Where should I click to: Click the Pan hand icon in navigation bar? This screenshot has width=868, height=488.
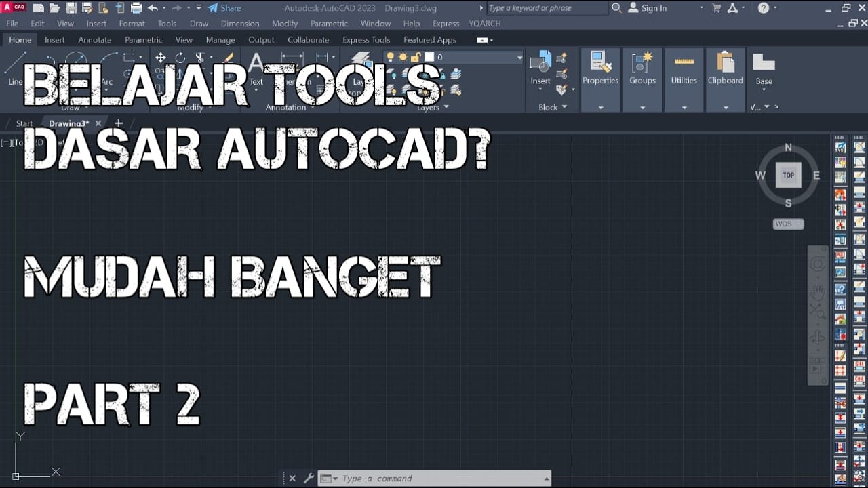(x=818, y=292)
